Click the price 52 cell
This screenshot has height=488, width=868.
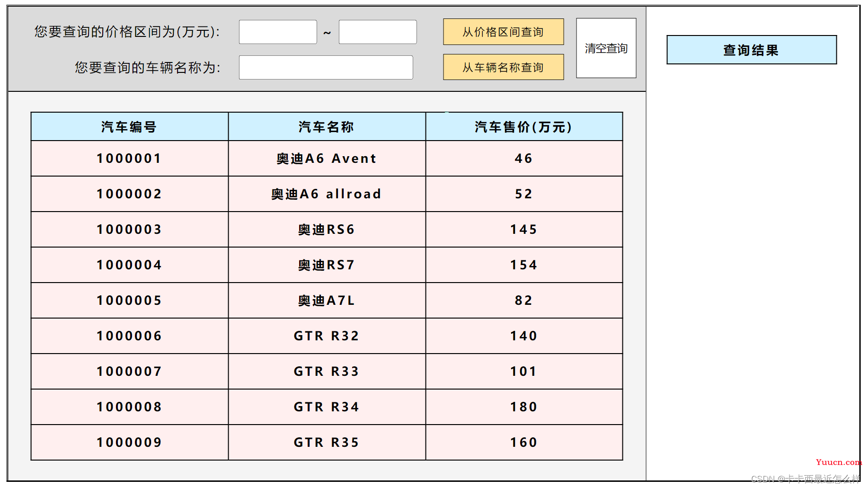pos(524,194)
